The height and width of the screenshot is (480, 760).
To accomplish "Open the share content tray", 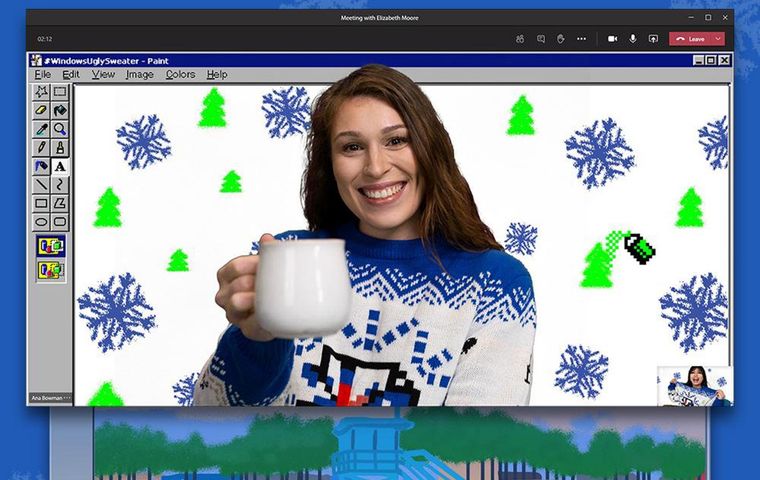I will [653, 39].
